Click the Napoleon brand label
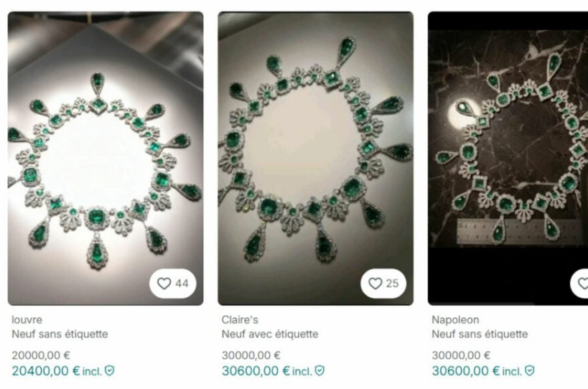This screenshot has width=588, height=389. click(x=455, y=319)
